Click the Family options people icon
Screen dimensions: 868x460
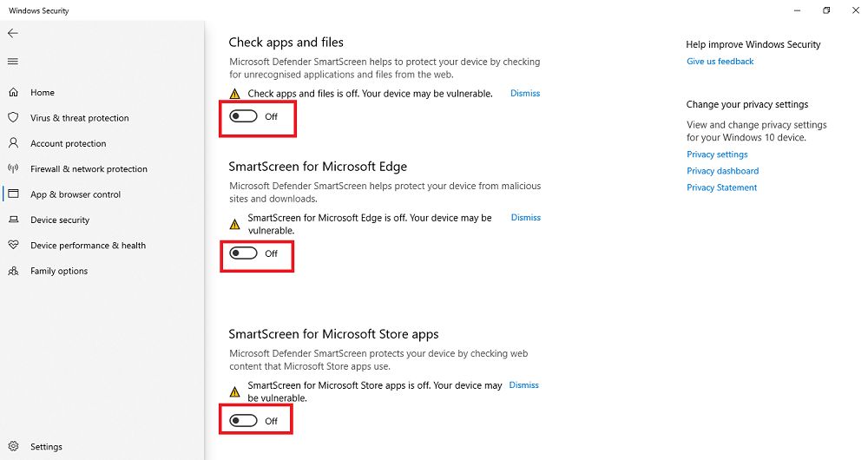click(13, 271)
